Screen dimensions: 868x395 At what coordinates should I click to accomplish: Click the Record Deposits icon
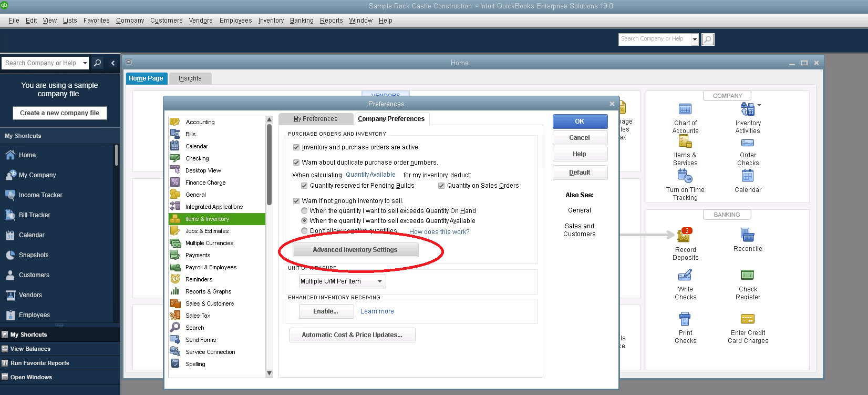[685, 235]
